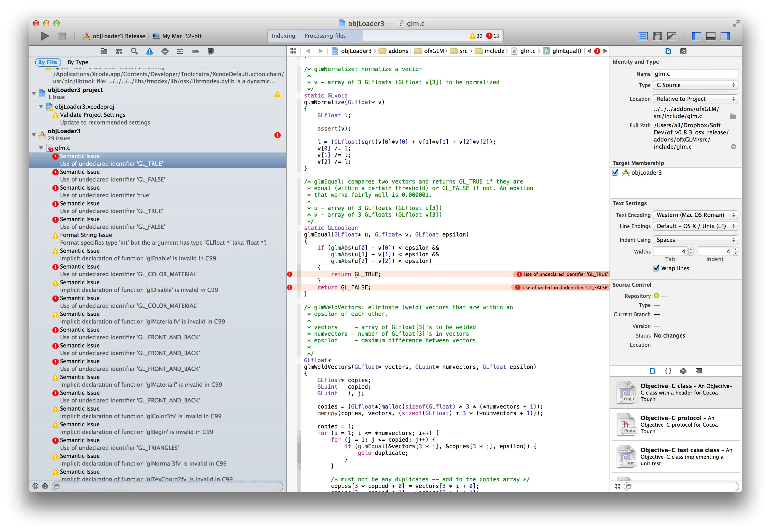Image resolution: width=771 pixels, height=532 pixels.
Task: Switch issues to By Type grouping
Action: point(78,62)
